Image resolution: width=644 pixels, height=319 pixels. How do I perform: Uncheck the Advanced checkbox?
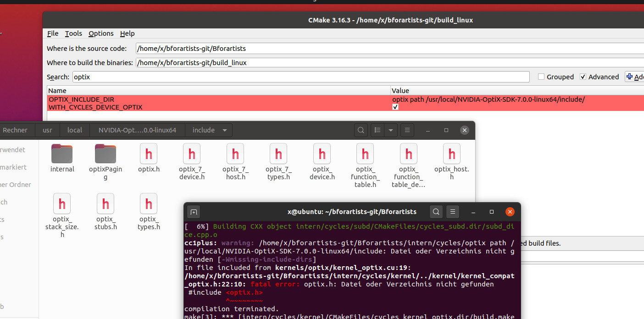click(x=583, y=77)
